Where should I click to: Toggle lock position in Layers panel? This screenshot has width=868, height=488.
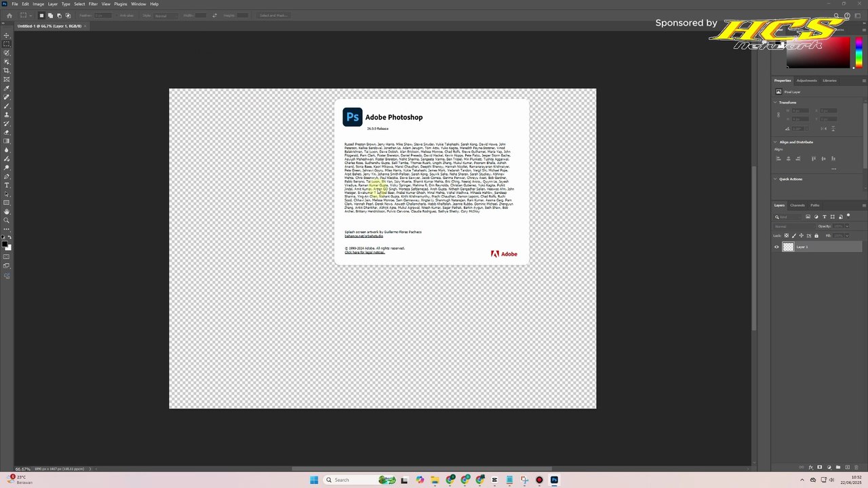(801, 236)
